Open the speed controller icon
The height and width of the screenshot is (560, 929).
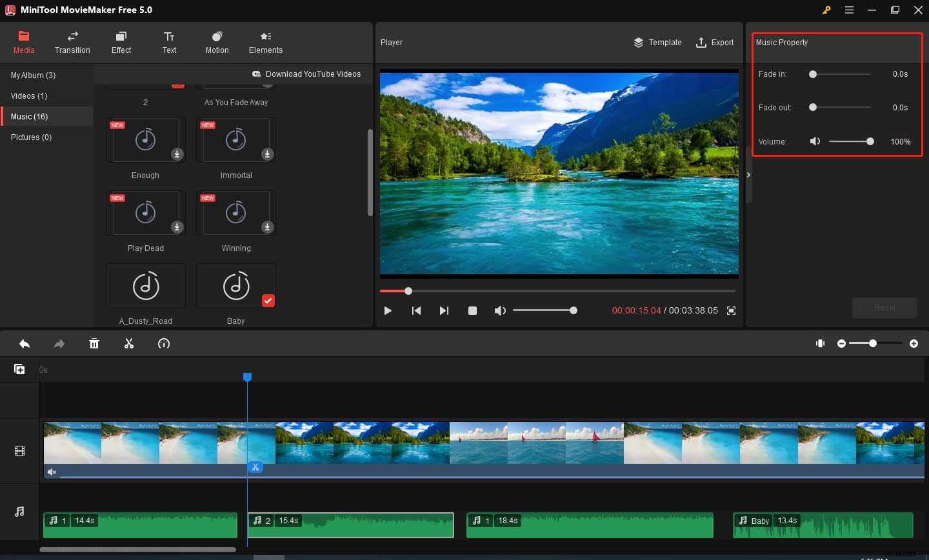coord(164,343)
